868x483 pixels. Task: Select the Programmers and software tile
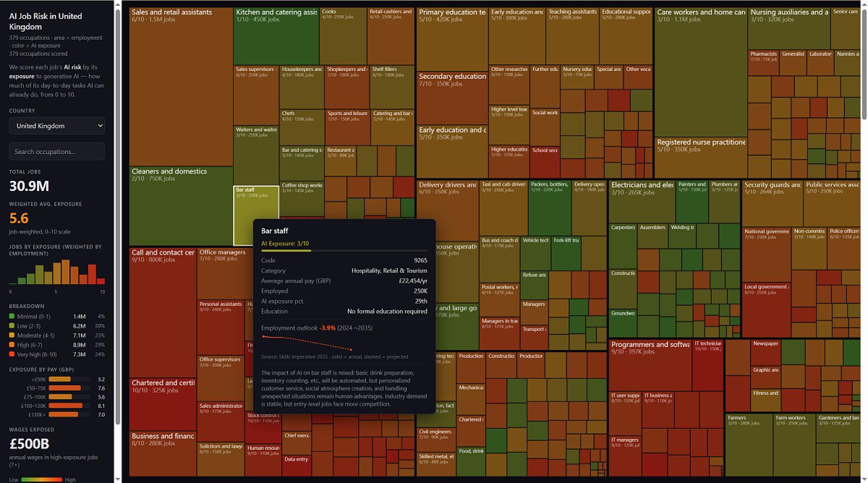click(x=650, y=365)
